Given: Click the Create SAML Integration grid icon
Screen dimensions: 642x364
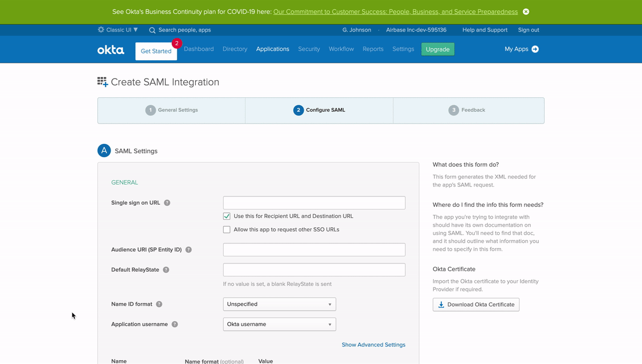Looking at the screenshot, I should [x=103, y=82].
